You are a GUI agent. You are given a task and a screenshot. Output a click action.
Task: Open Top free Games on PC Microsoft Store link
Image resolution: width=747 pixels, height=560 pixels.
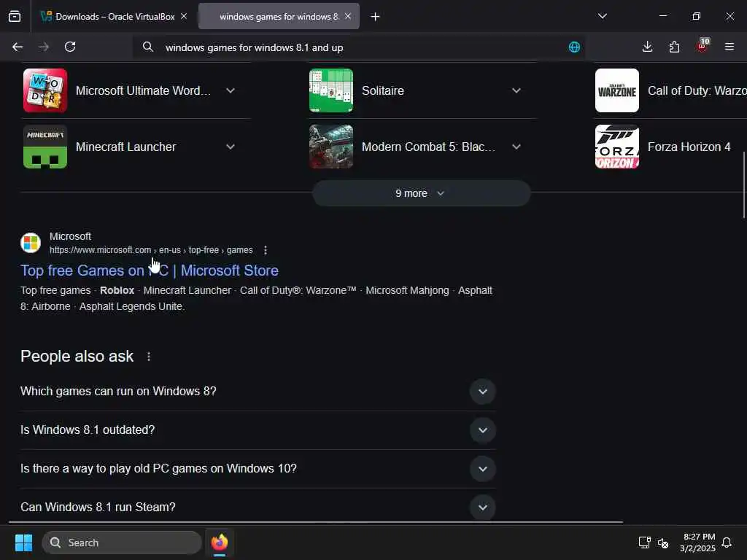pyautogui.click(x=150, y=271)
